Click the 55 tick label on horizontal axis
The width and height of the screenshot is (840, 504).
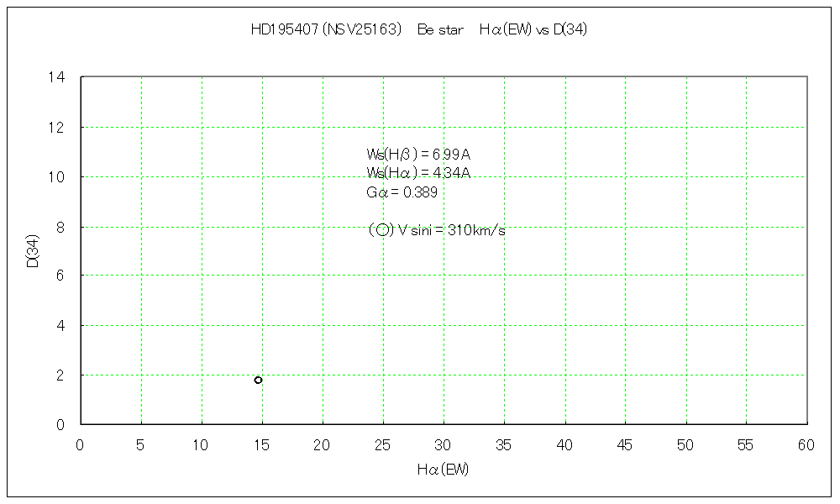746,444
